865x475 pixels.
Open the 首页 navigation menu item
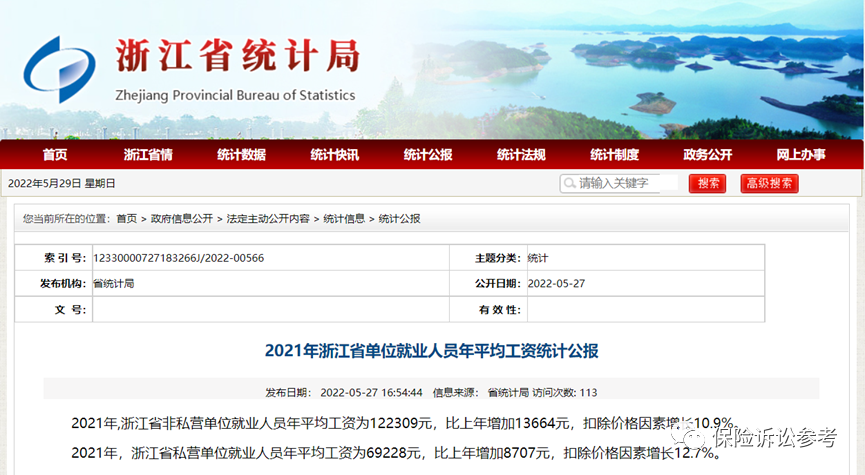[55, 155]
